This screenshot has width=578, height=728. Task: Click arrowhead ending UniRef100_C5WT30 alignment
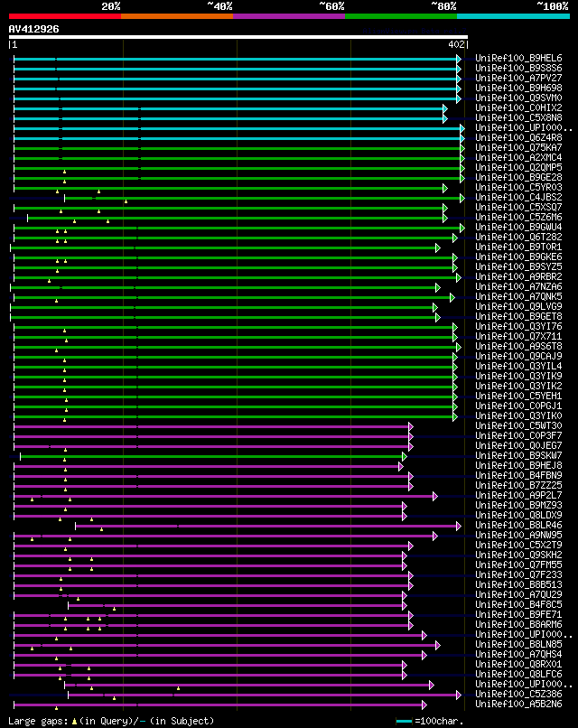point(410,426)
